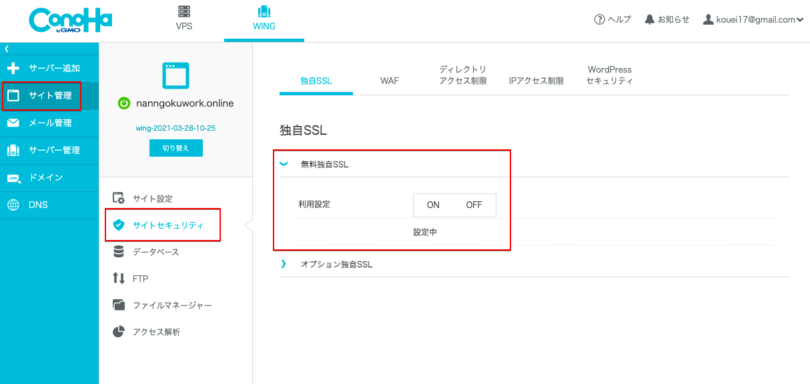The image size is (810, 384).
Task: Click the gear-window icon for サイト設定
Action: 118,198
